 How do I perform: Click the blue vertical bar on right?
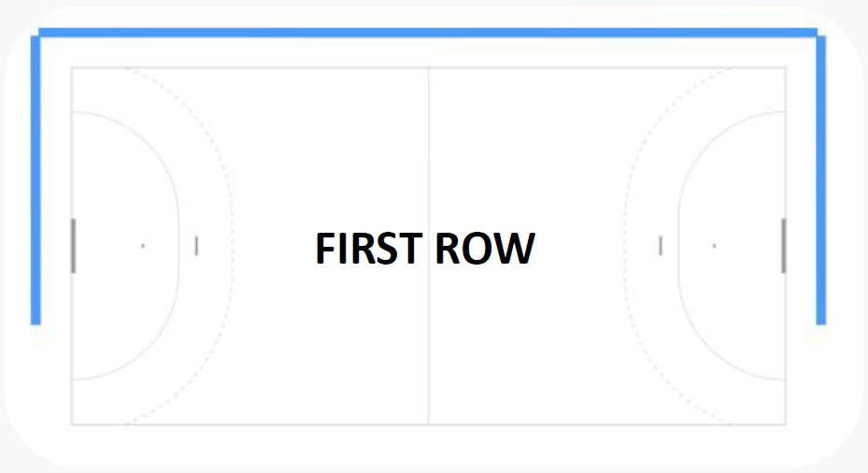[x=821, y=180]
